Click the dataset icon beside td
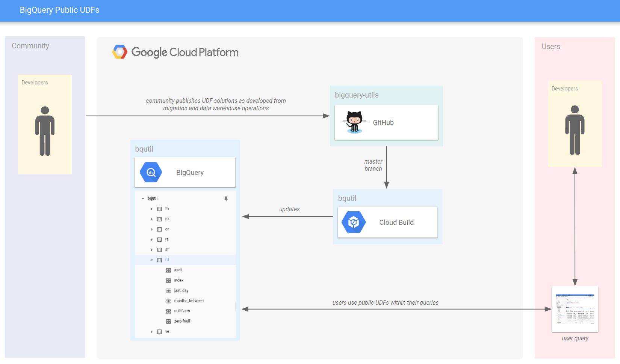 [x=160, y=260]
